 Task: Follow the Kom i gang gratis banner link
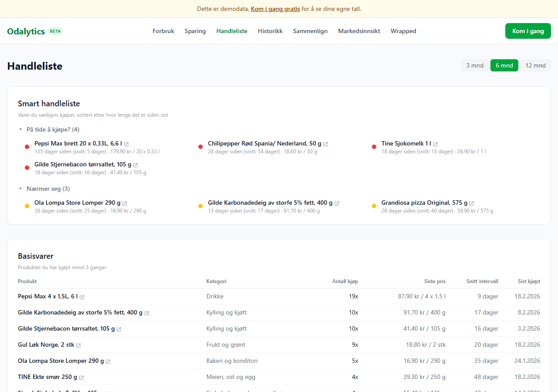(275, 9)
